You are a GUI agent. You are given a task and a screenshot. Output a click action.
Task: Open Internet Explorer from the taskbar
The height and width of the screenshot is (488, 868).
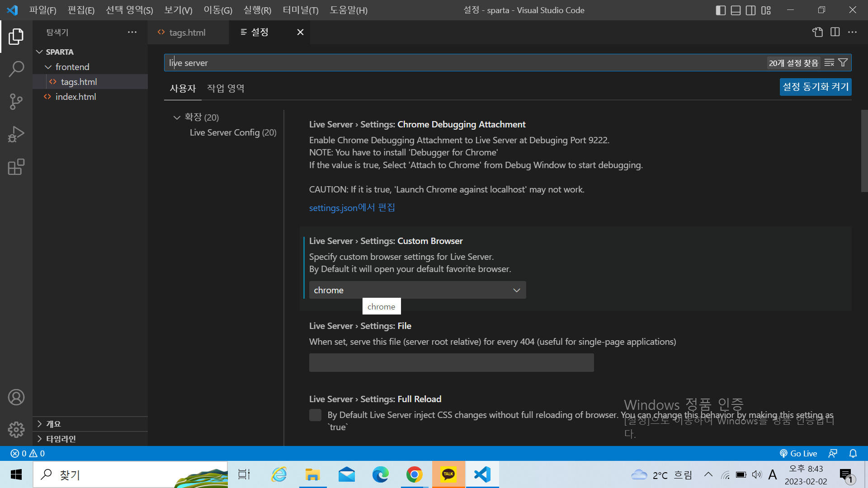(279, 474)
